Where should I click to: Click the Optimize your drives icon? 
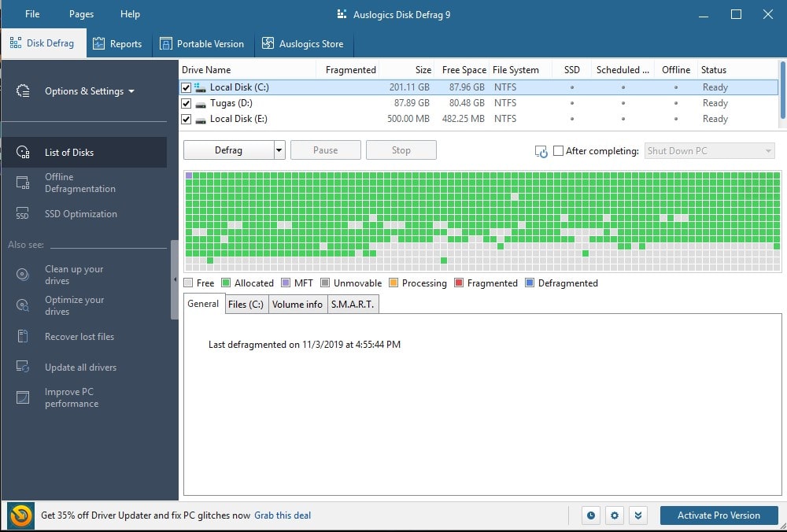coord(23,305)
